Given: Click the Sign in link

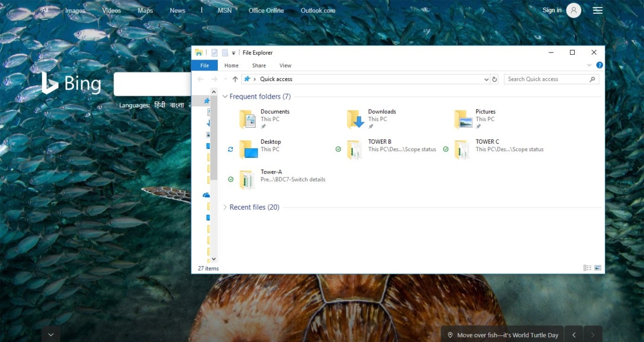Looking at the screenshot, I should pyautogui.click(x=552, y=10).
